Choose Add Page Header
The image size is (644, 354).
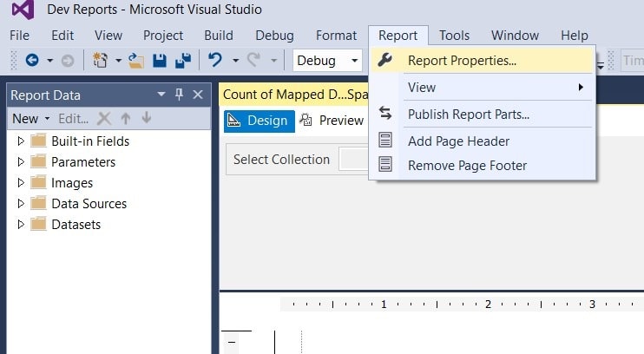(x=458, y=141)
